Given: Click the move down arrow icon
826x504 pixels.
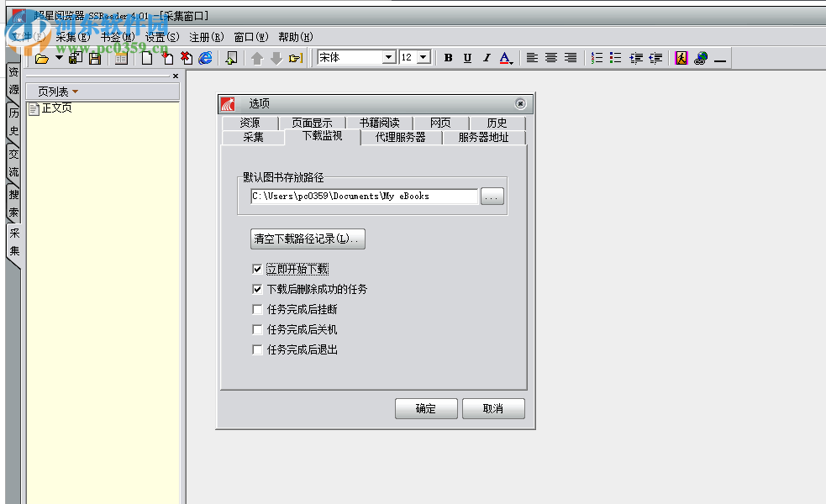Looking at the screenshot, I should pyautogui.click(x=276, y=59).
